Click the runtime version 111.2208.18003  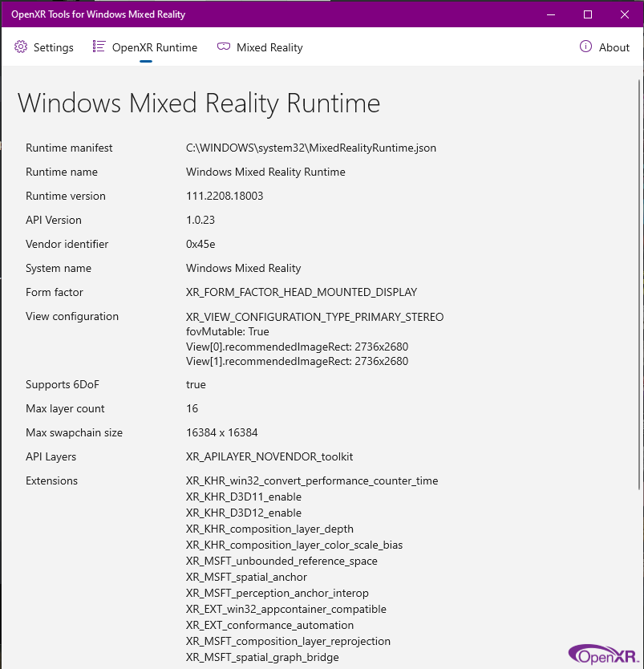pos(225,196)
